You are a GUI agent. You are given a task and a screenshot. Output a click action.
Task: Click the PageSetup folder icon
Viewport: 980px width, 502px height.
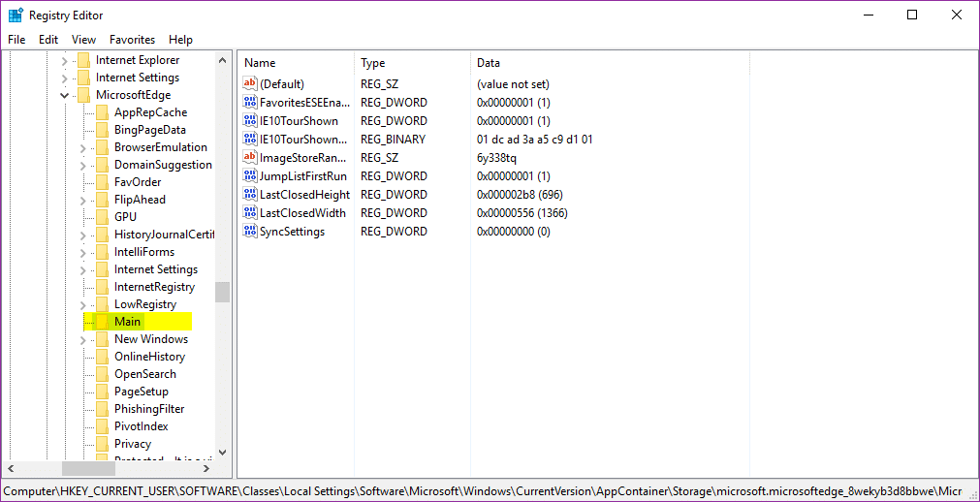tap(102, 392)
